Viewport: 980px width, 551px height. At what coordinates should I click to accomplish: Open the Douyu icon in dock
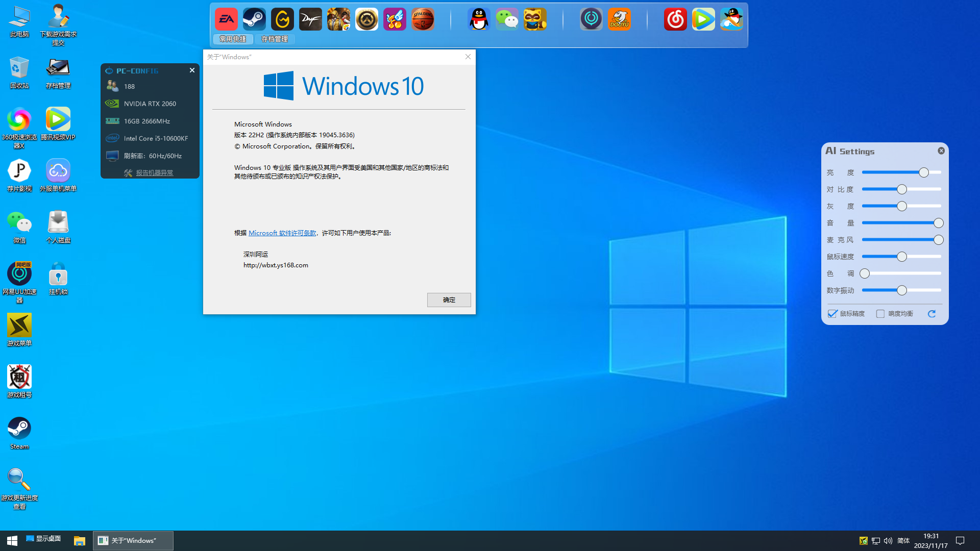(x=619, y=19)
